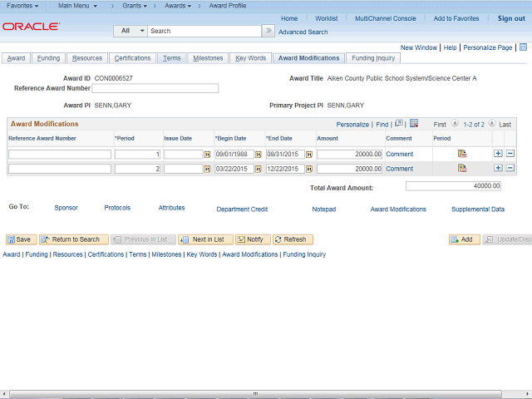This screenshot has height=399, width=532.
Task: Delete the second award modification row
Action: [510, 169]
